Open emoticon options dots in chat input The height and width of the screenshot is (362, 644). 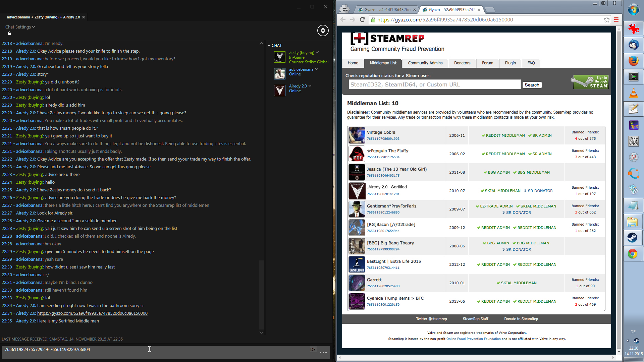point(323,353)
